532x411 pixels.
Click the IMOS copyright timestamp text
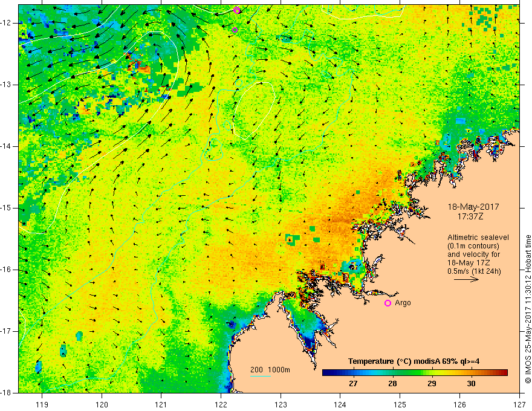pyautogui.click(x=528, y=309)
